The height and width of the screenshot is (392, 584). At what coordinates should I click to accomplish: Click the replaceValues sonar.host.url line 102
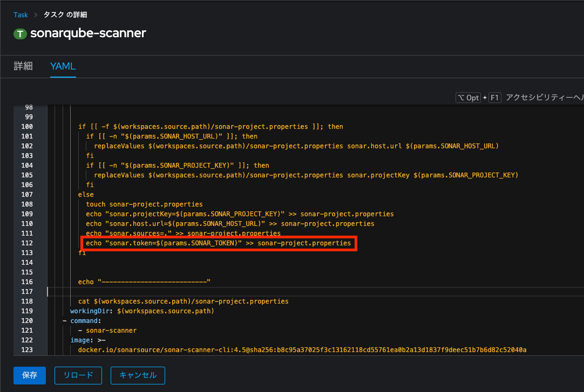tap(296, 146)
